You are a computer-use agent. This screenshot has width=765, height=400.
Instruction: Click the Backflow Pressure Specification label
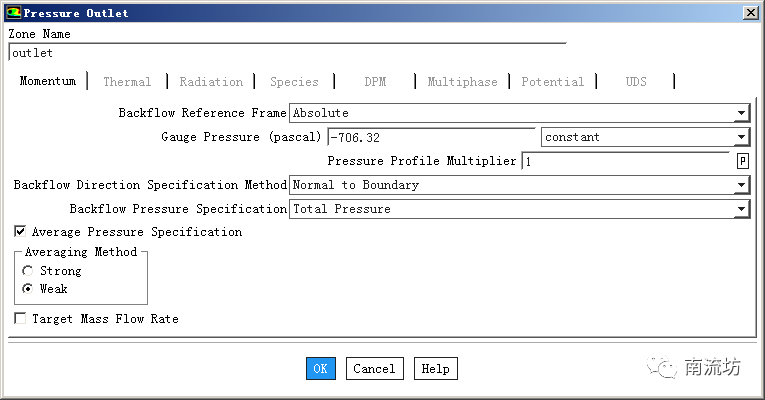click(178, 209)
